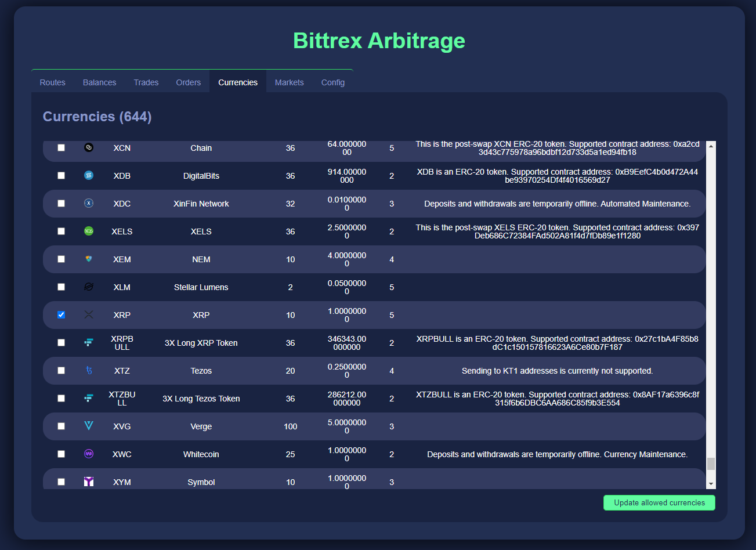Viewport: 756px width, 550px height.
Task: Go to the Trades tab
Action: pos(146,82)
